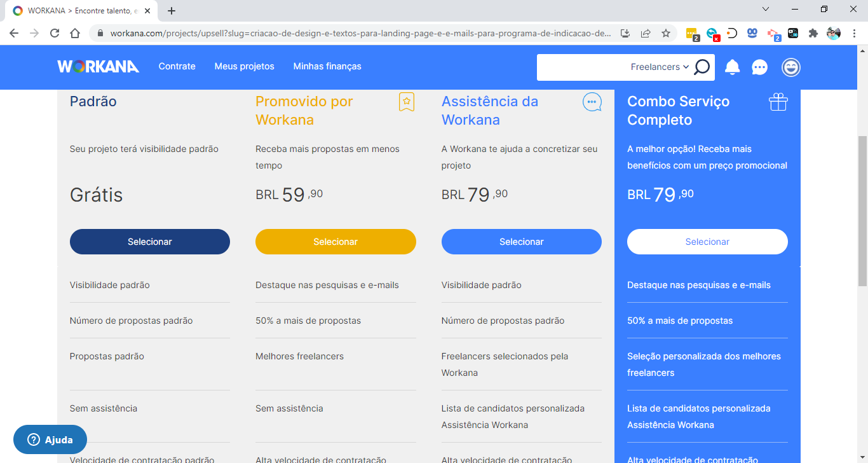Click the Workana logo
This screenshot has height=463, width=868.
98,66
